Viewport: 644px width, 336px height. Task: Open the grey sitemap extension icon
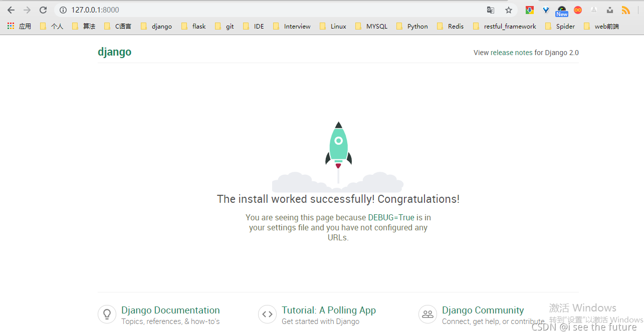pos(594,10)
